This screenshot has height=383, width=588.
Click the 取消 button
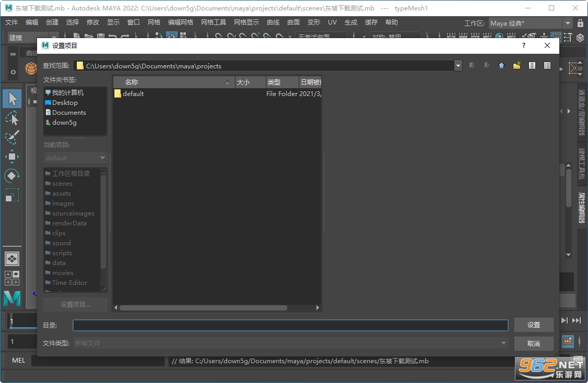tap(534, 343)
